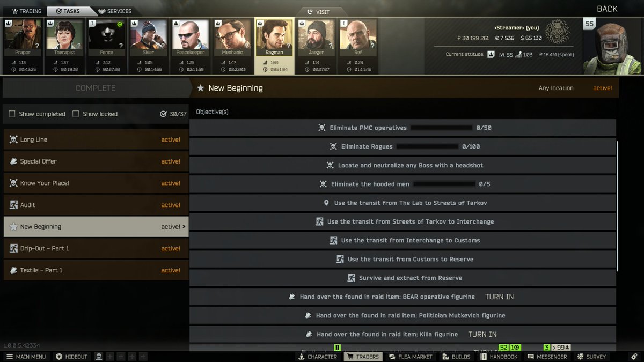This screenshot has height=362, width=644.
Task: Turn in the Killa figurine
Action: click(482, 334)
